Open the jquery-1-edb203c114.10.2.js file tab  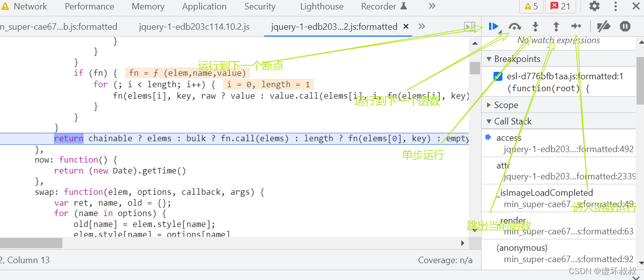[195, 27]
